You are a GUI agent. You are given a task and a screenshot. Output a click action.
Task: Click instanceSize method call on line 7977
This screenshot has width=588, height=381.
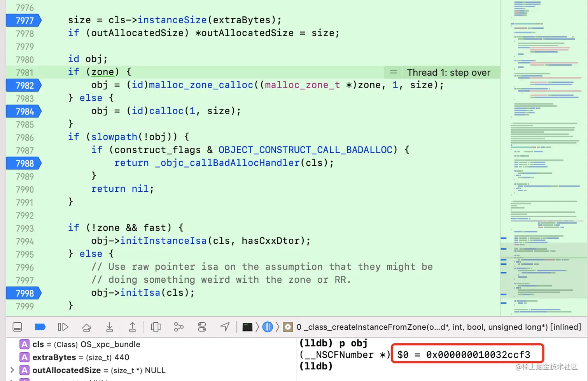pyautogui.click(x=172, y=20)
